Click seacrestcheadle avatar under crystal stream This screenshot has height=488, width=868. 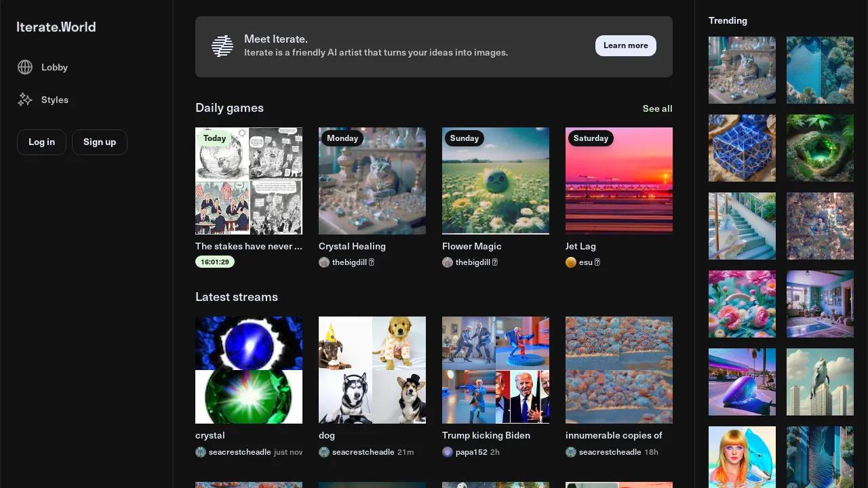coord(201,452)
